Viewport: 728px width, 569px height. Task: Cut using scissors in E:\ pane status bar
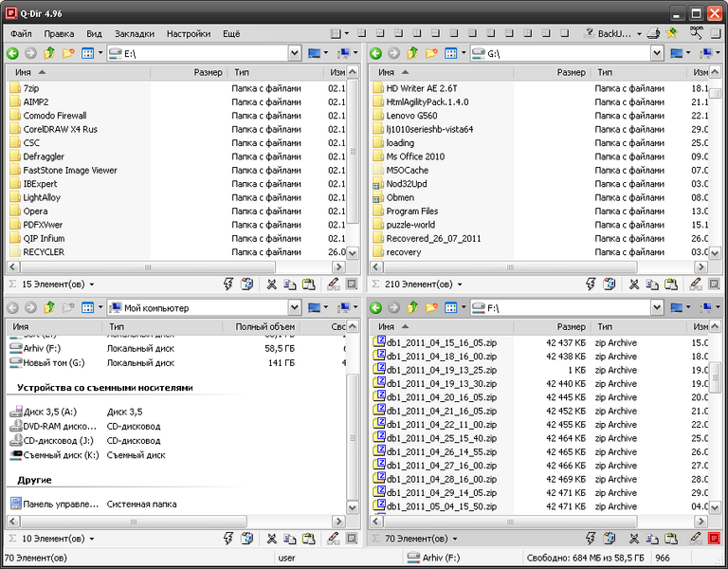point(272,284)
